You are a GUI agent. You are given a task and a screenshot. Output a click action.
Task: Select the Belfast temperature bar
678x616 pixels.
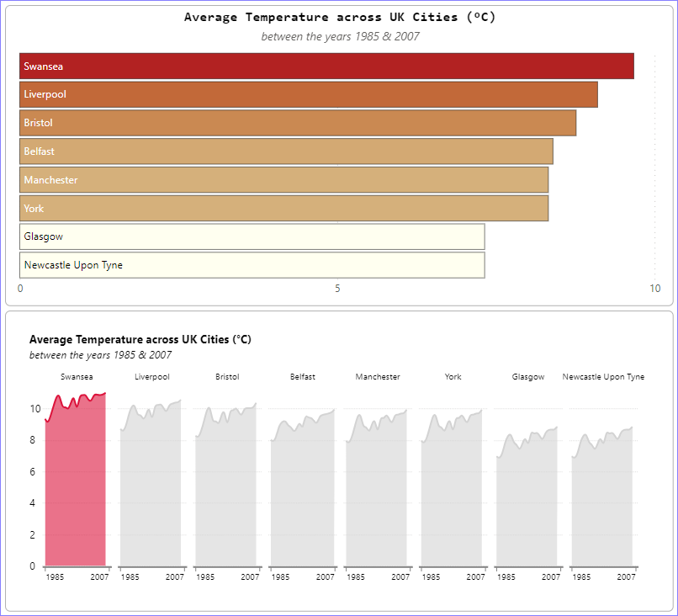(286, 151)
